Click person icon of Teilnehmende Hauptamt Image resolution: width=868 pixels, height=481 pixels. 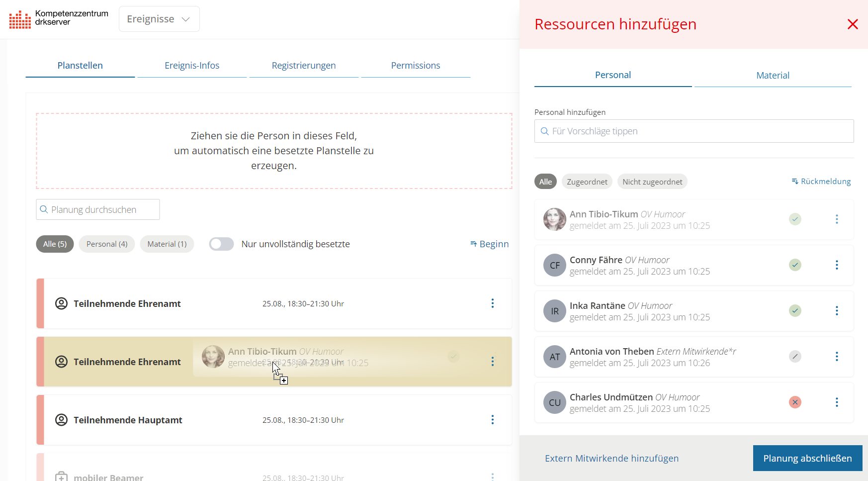[x=61, y=420]
